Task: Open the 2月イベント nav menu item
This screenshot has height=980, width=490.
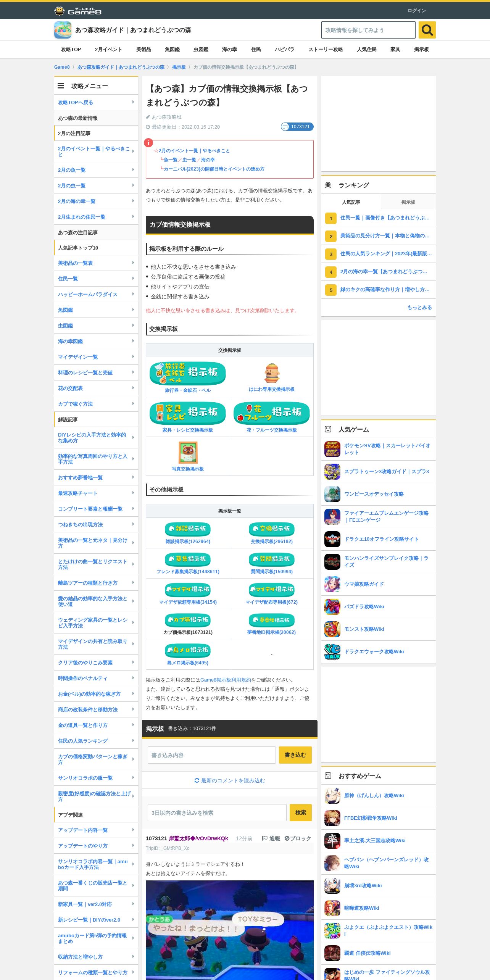Action: coord(108,50)
